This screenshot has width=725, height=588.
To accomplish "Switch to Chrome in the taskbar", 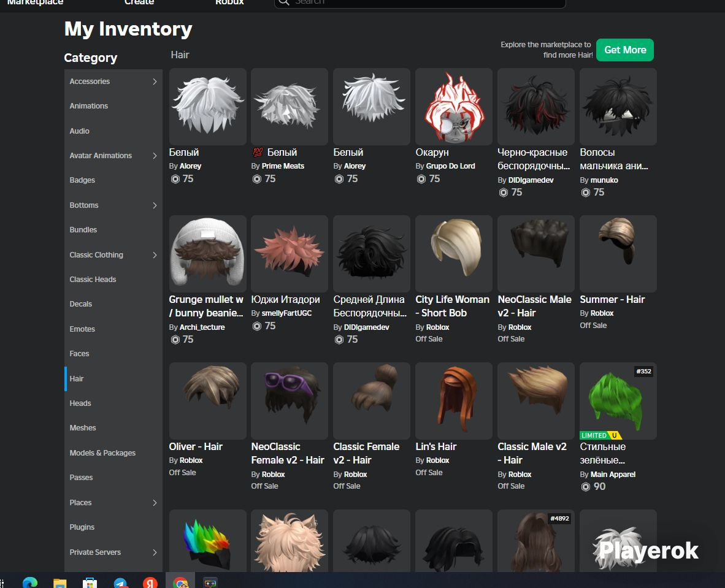I will click(180, 582).
